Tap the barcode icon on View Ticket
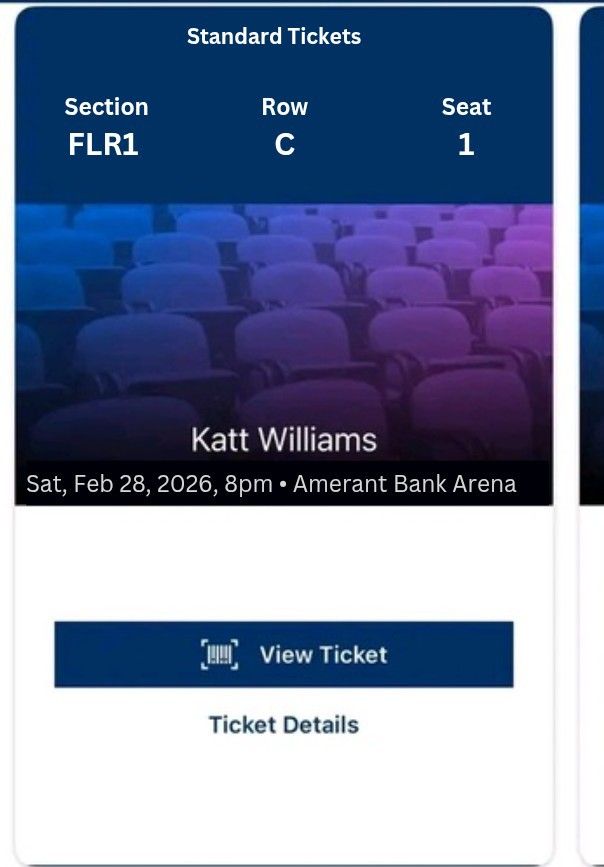This screenshot has height=867, width=604. [x=220, y=655]
